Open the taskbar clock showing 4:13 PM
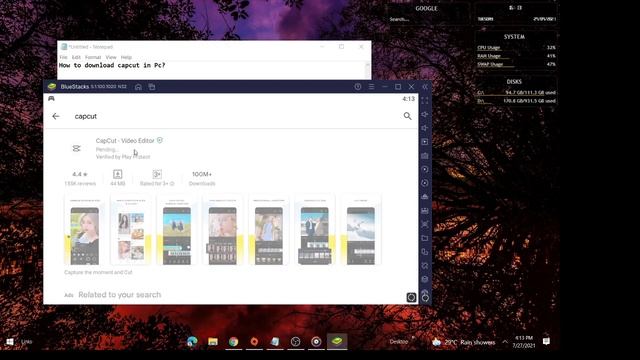The width and height of the screenshot is (640, 360). [x=524, y=342]
